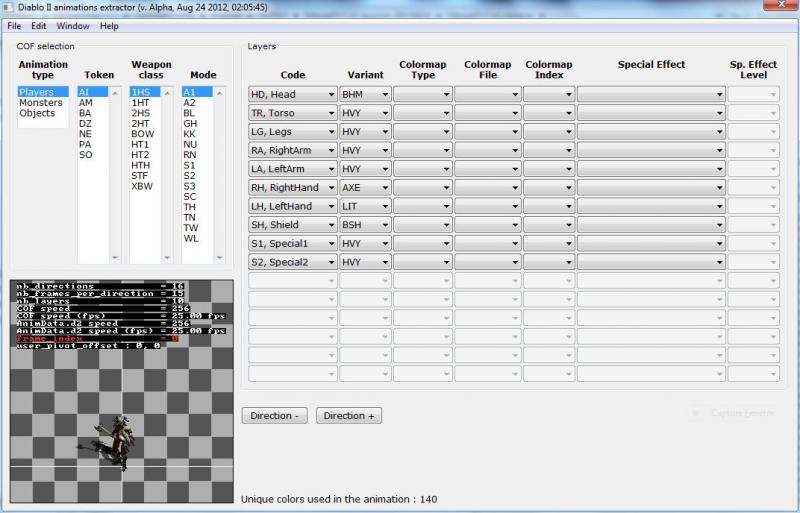Open Colormap File dropdown in Torso row
Screen dimensions: 800x513
click(488, 113)
